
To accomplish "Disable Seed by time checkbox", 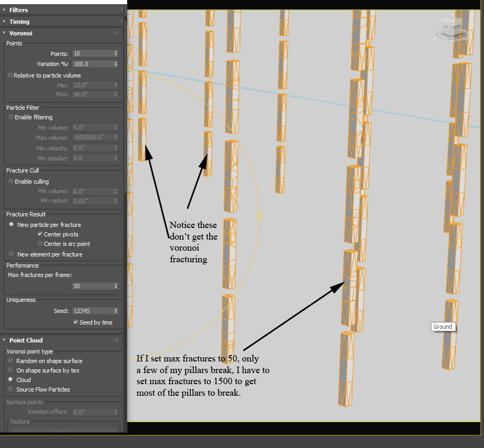I will click(76, 322).
